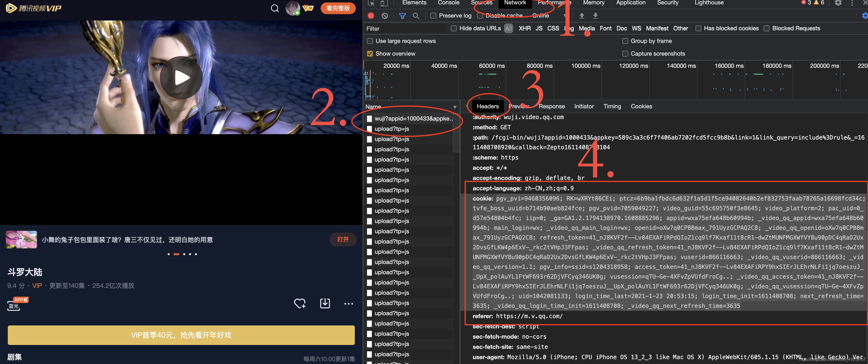
Task: Click the search magnifier on Tencent Video page
Action: pyautogui.click(x=275, y=8)
